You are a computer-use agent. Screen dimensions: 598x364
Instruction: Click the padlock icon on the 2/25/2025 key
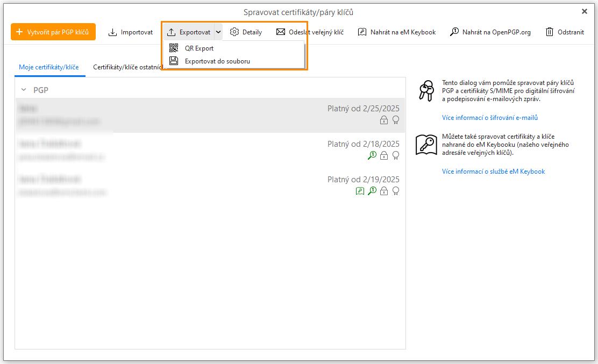tap(384, 120)
